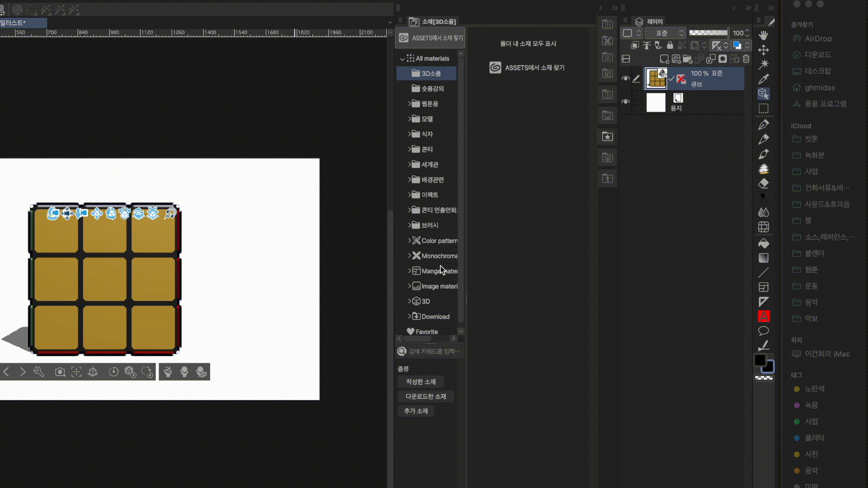Open the 표준 blending mode dropdown
This screenshot has height=488, width=868.
(x=665, y=33)
